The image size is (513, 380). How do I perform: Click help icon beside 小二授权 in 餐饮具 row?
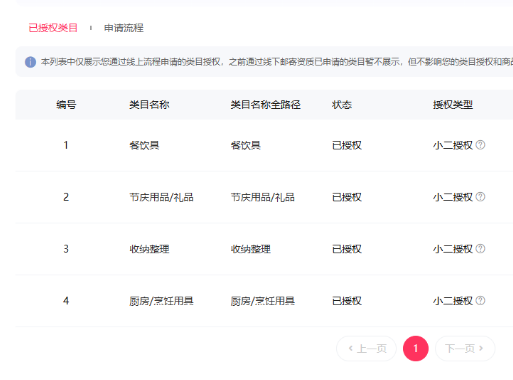click(480, 145)
